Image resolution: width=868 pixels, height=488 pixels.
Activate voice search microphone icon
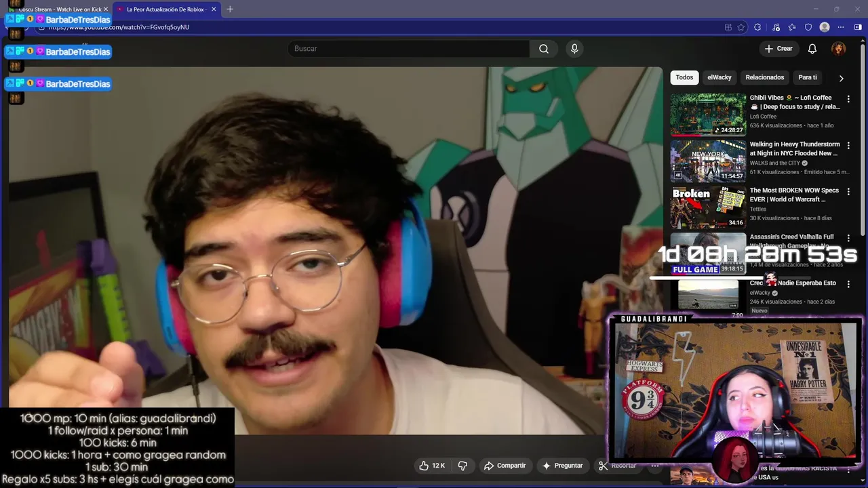pyautogui.click(x=574, y=49)
